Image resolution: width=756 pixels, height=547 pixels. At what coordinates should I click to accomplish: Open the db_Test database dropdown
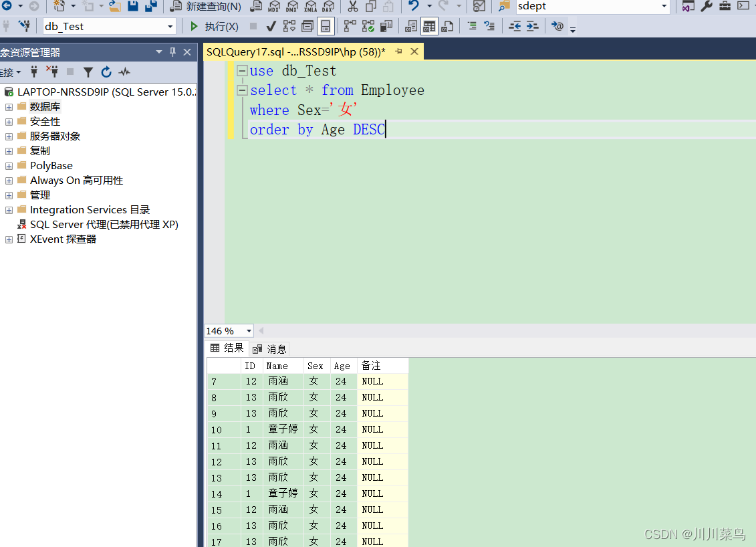[x=170, y=27]
